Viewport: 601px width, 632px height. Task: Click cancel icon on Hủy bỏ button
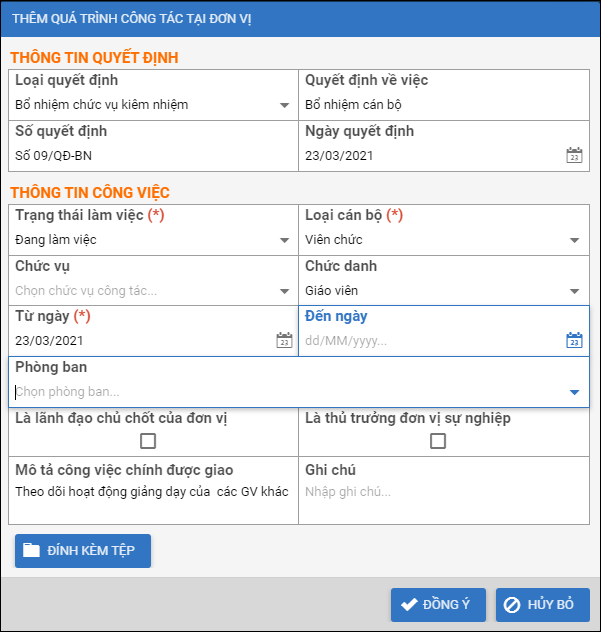coord(512,605)
